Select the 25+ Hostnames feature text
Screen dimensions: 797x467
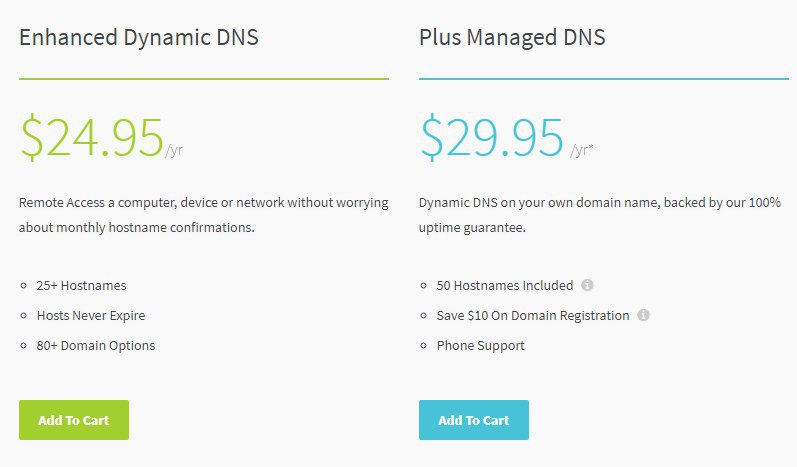(x=82, y=285)
